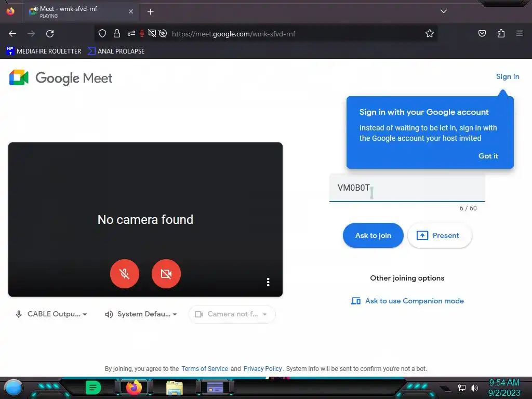The width and height of the screenshot is (532, 399).
Task: Click the site security padlock icon
Action: 117,34
